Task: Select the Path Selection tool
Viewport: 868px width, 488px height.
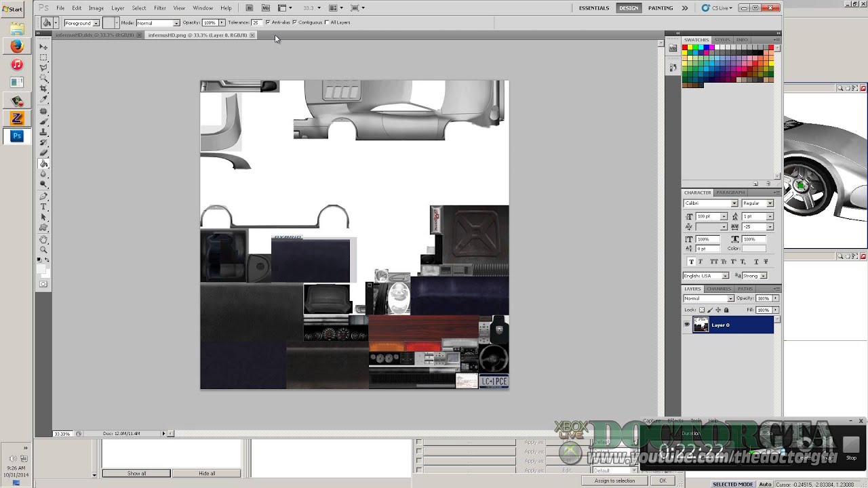Action: click(x=43, y=217)
